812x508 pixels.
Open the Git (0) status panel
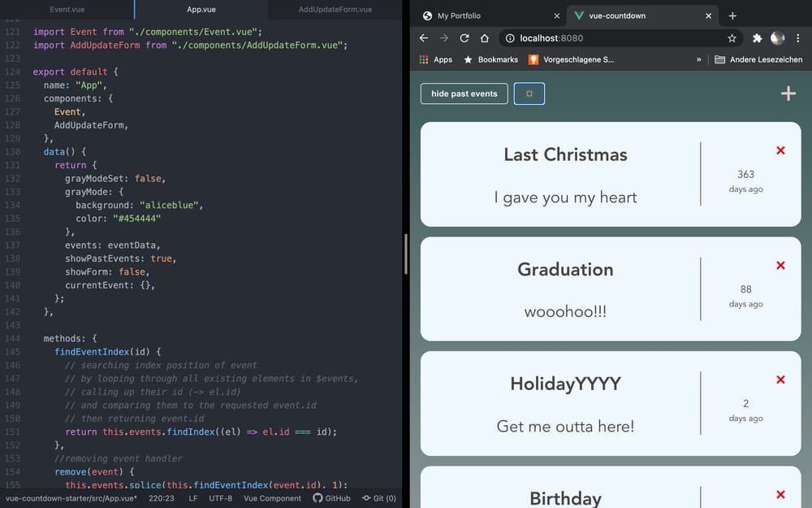pyautogui.click(x=379, y=498)
